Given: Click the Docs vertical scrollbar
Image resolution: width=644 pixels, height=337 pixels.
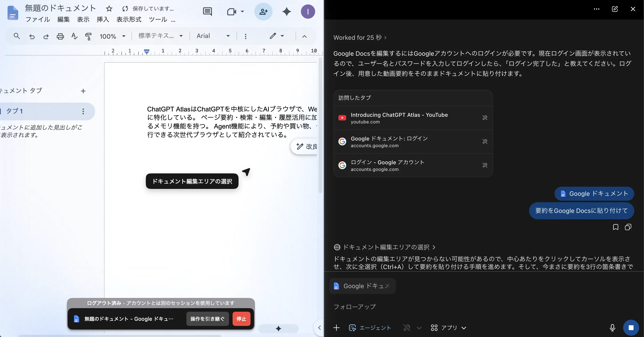Looking at the screenshot, I should [x=320, y=125].
